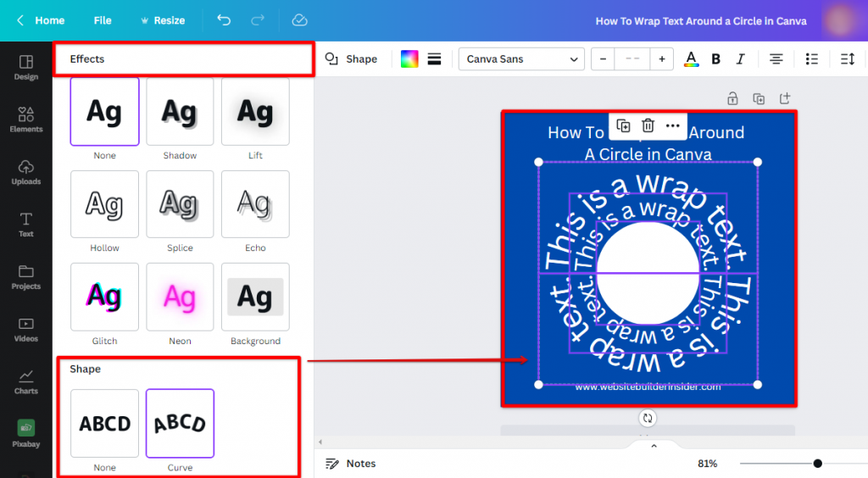Select the Curve shape option
This screenshot has width=868, height=478.
tap(180, 423)
